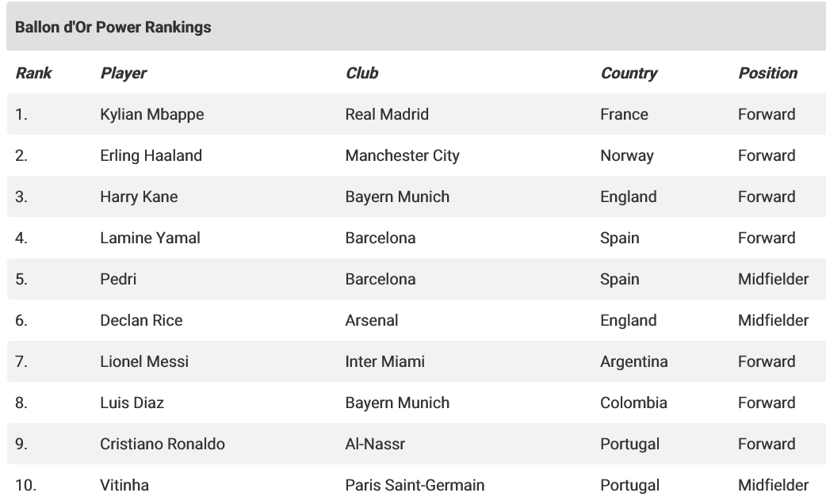The height and width of the screenshot is (504, 826).
Task: Click the Ballon d'Or Power Rankings title
Action: (113, 27)
